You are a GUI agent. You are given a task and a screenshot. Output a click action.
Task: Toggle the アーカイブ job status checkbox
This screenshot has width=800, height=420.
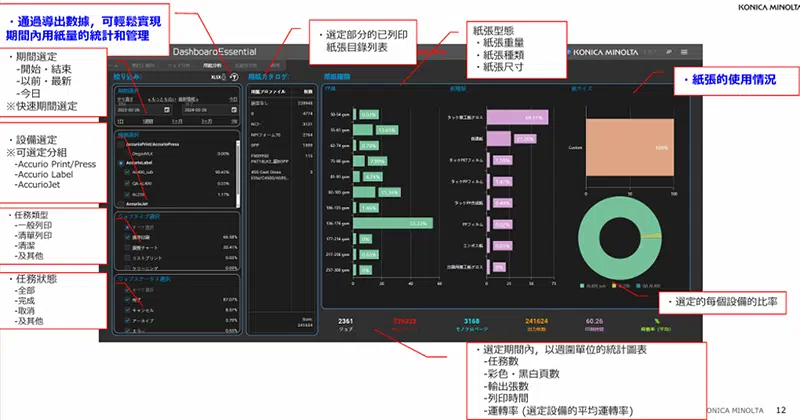(x=127, y=320)
